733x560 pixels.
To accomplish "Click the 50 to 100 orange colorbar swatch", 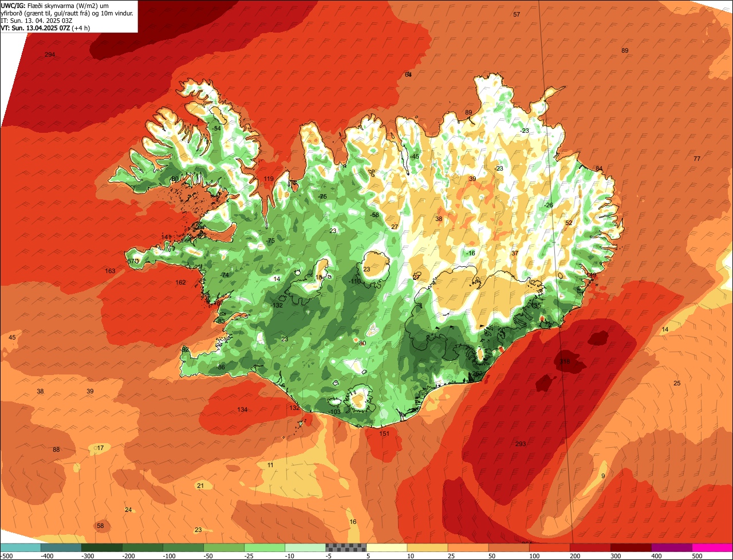I will coord(508,547).
